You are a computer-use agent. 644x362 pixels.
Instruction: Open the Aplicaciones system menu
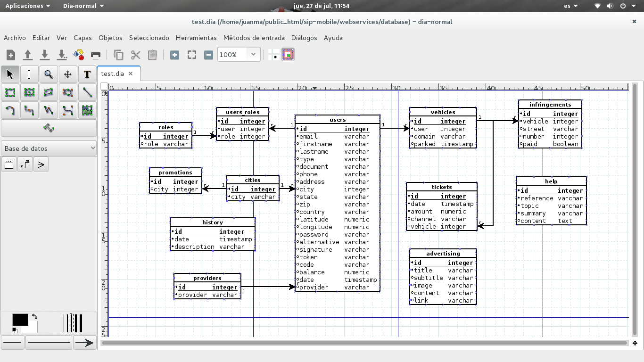pos(27,6)
